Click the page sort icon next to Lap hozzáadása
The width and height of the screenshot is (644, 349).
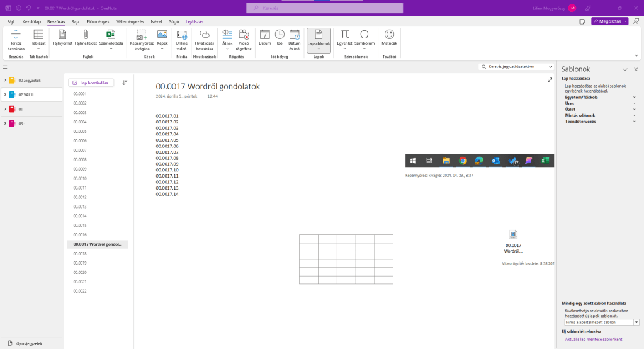pos(125,83)
